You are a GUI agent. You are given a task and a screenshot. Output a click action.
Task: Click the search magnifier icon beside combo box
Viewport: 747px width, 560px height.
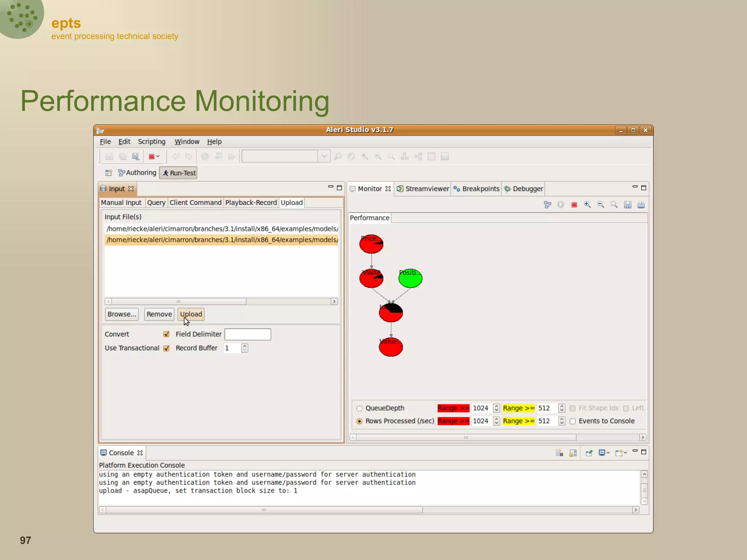[x=338, y=157]
